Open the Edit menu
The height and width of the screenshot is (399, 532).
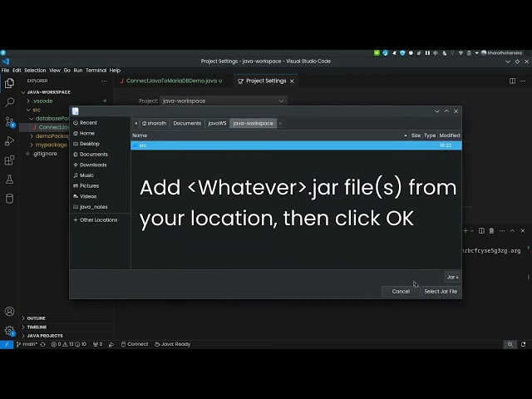(17, 71)
